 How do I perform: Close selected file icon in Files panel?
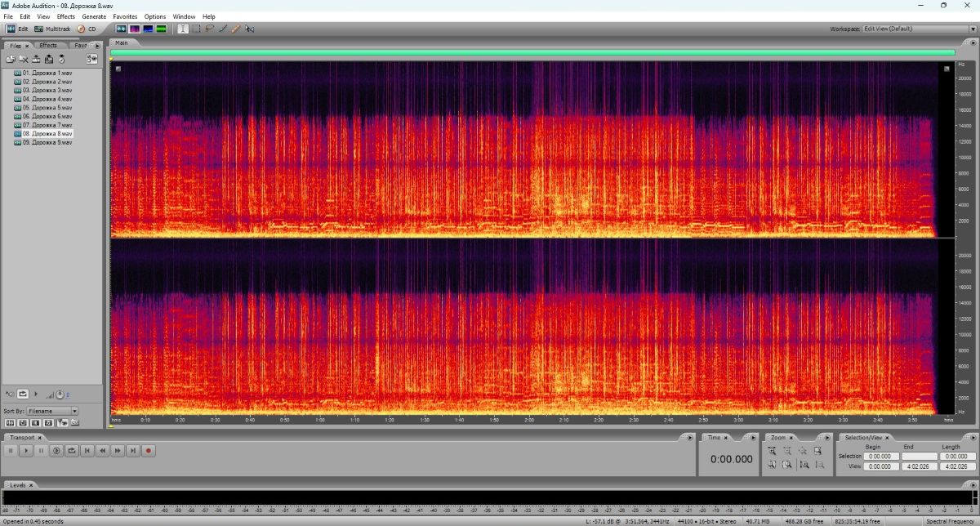[x=24, y=59]
